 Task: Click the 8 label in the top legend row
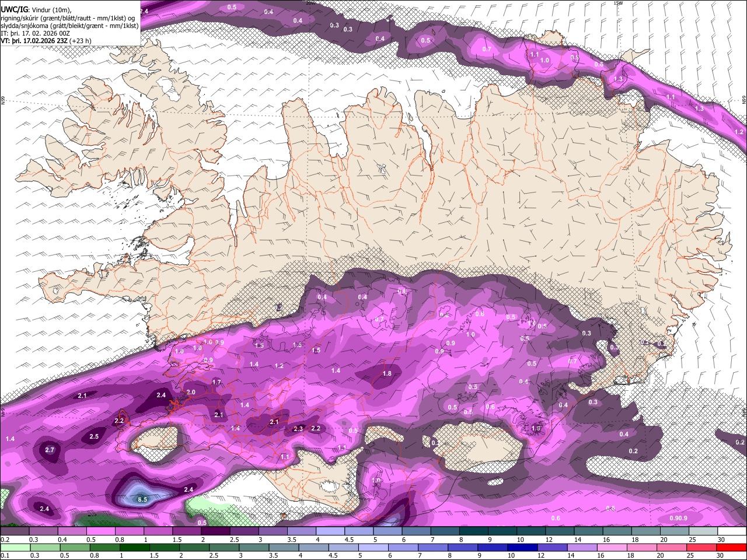click(461, 540)
